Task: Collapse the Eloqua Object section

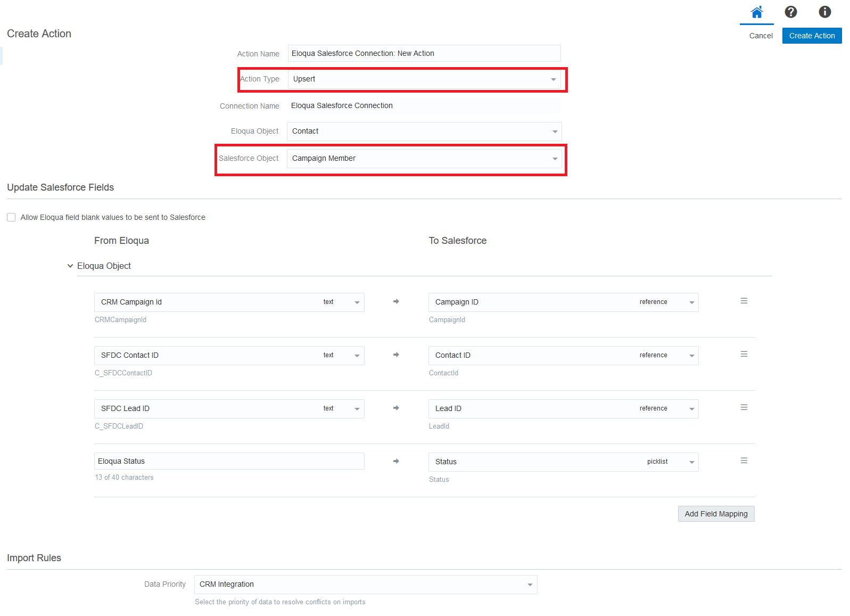Action: point(70,266)
